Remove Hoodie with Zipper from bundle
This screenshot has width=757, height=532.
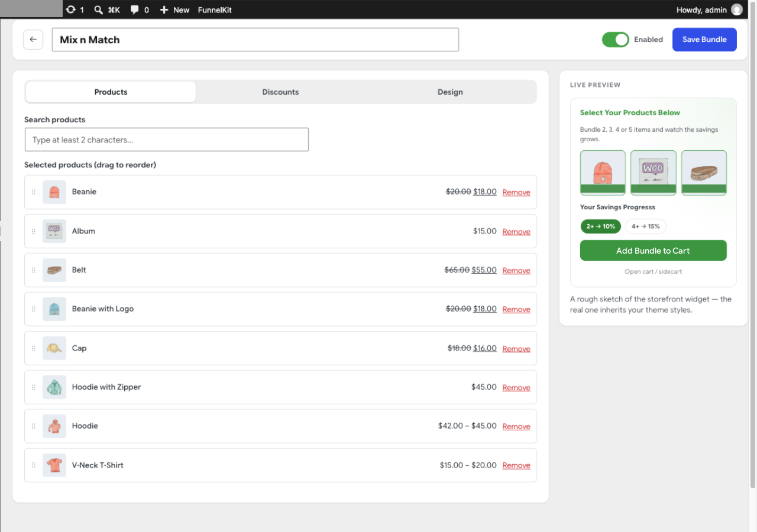point(516,388)
